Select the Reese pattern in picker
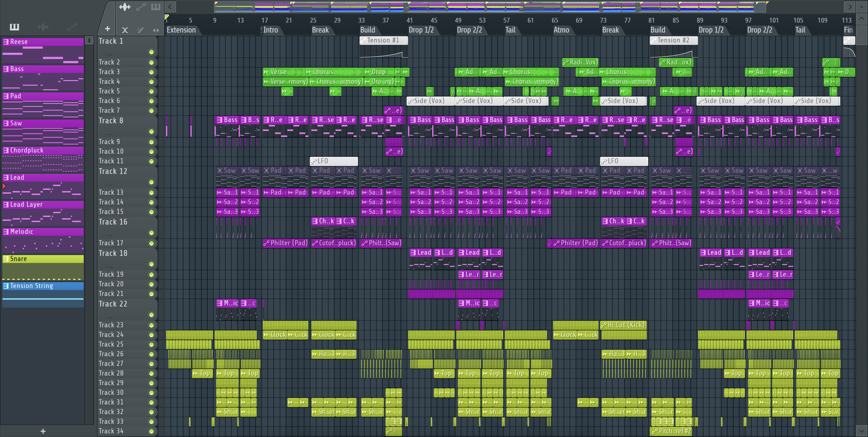This screenshot has height=437, width=868. [x=43, y=51]
